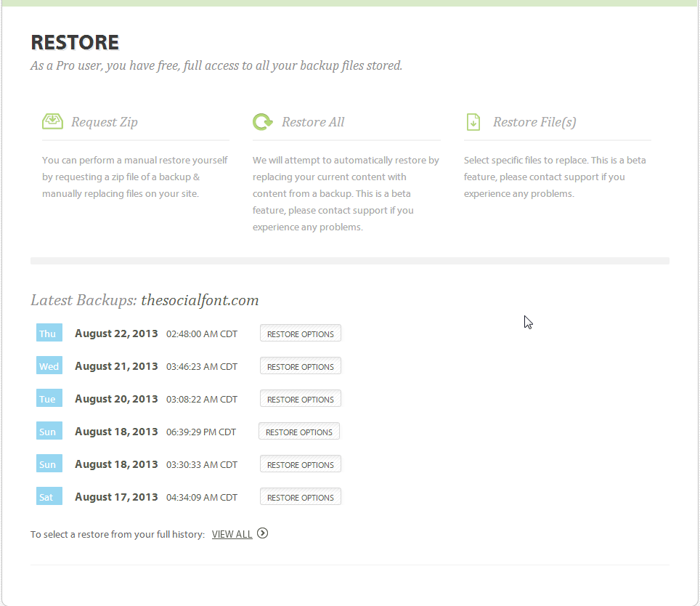The height and width of the screenshot is (606, 700).
Task: Click the automatic restore description under Restore All
Action: pos(346,193)
